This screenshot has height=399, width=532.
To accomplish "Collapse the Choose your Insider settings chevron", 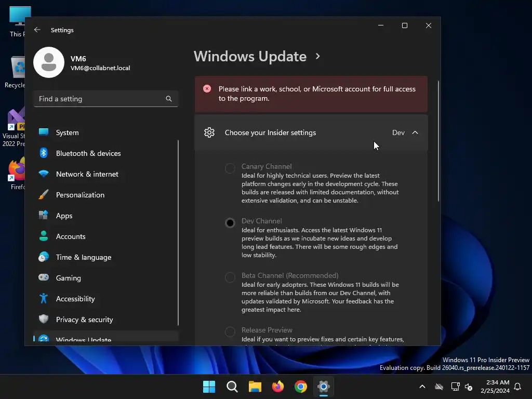I will [415, 132].
